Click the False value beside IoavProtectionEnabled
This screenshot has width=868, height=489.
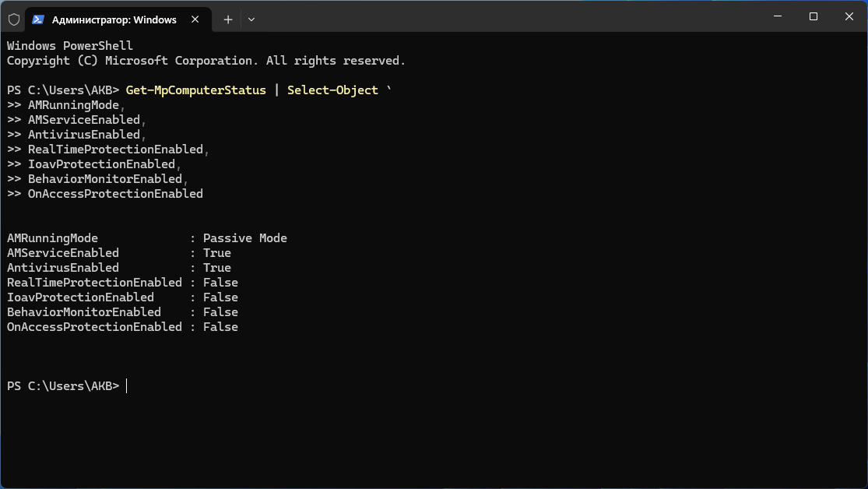coord(220,297)
